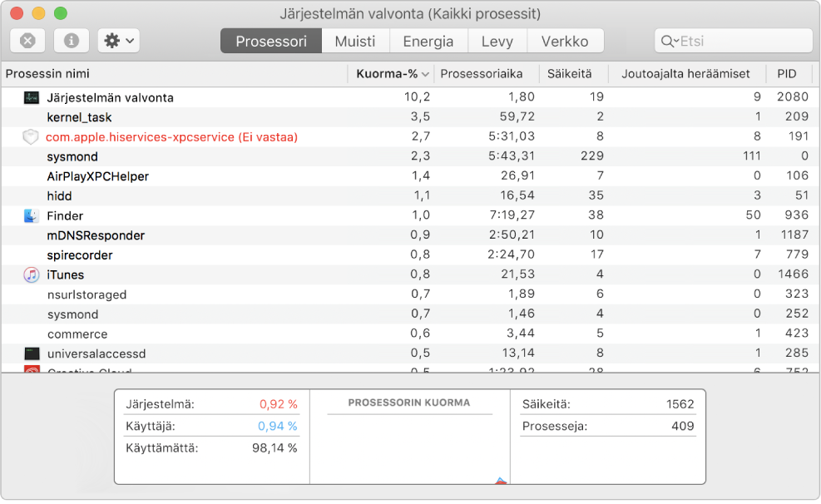Click the shield icon of com.apple.hiservices-xpcservice
Image resolution: width=821 pixels, height=504 pixels.
[31, 137]
